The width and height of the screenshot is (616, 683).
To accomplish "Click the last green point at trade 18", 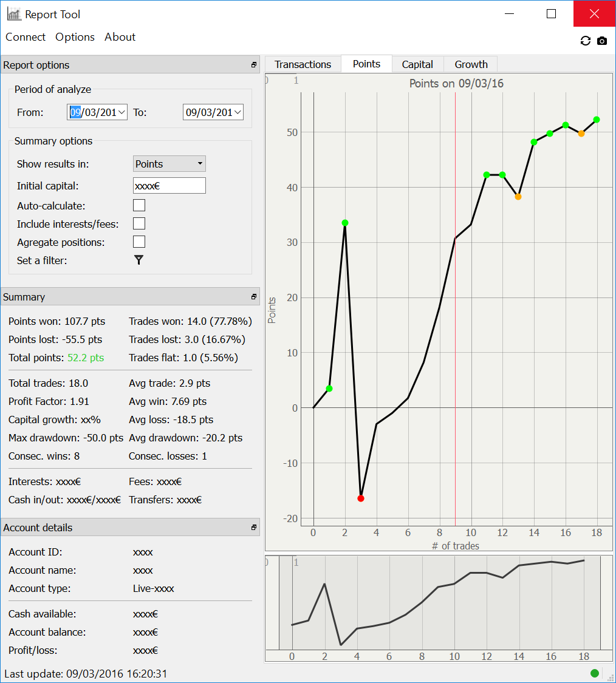I will pyautogui.click(x=597, y=120).
